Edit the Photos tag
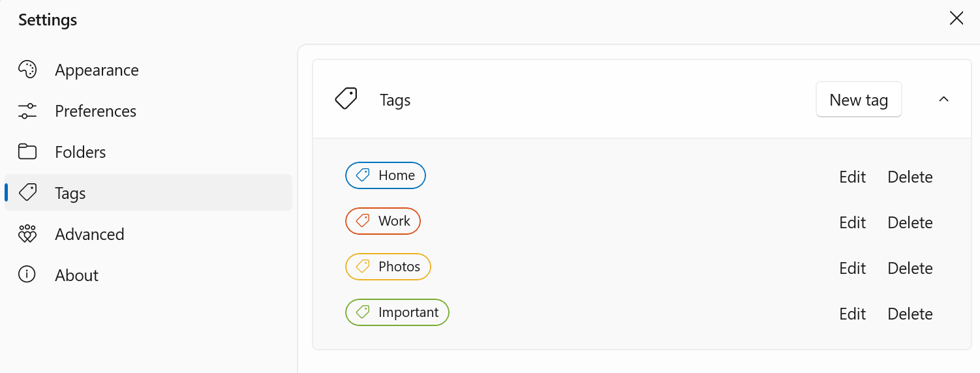980x373 pixels. pos(852,268)
